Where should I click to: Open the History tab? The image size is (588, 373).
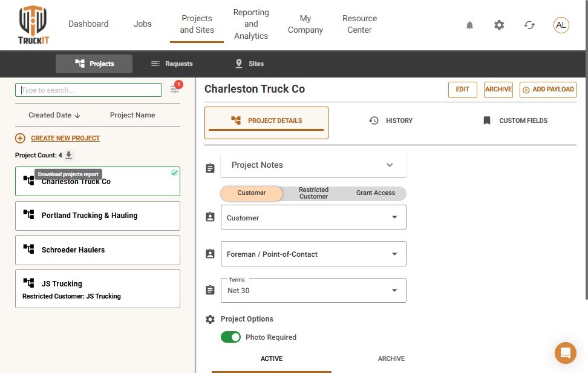coord(391,120)
